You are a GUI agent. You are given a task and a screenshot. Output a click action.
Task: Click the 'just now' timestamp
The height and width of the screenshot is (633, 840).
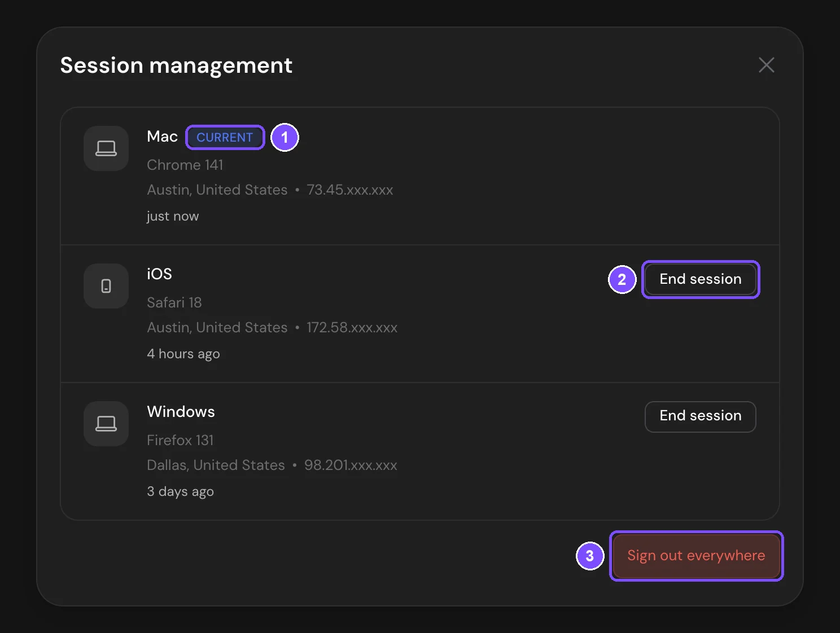pyautogui.click(x=173, y=216)
